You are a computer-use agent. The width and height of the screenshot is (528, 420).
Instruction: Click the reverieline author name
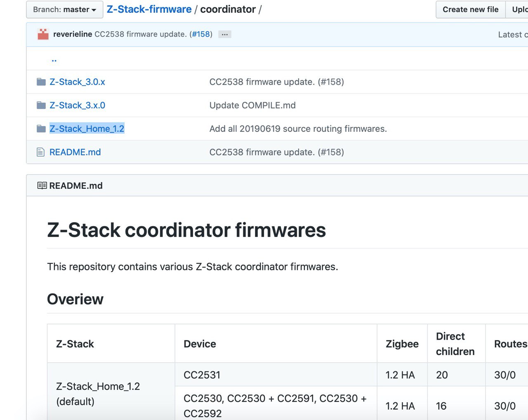coord(73,34)
